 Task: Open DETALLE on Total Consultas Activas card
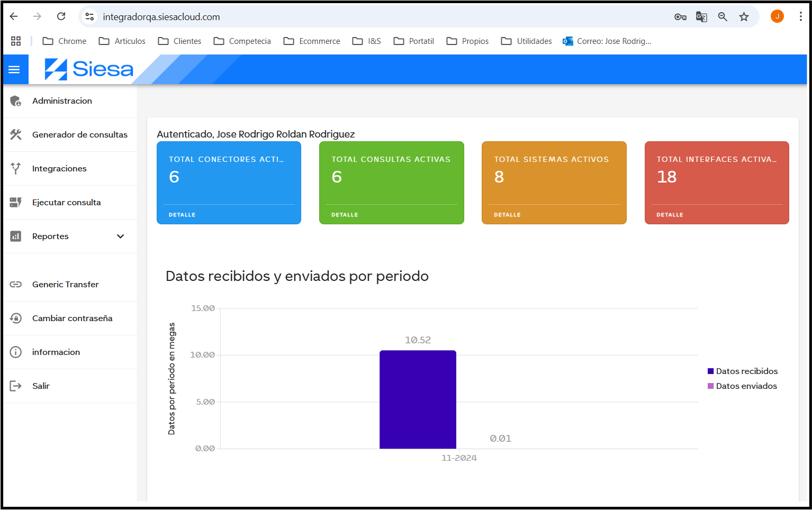tap(345, 214)
